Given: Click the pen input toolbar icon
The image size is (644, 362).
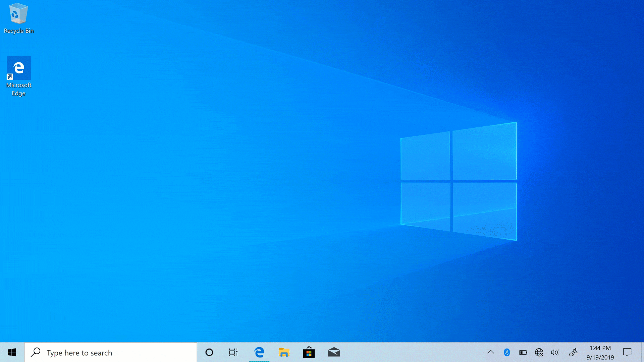Looking at the screenshot, I should pyautogui.click(x=573, y=352).
